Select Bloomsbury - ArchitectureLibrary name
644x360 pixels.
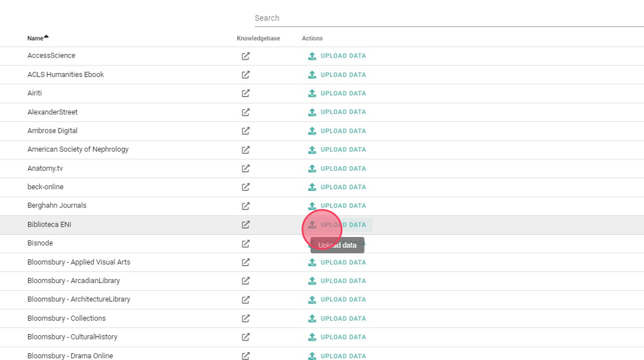79,299
